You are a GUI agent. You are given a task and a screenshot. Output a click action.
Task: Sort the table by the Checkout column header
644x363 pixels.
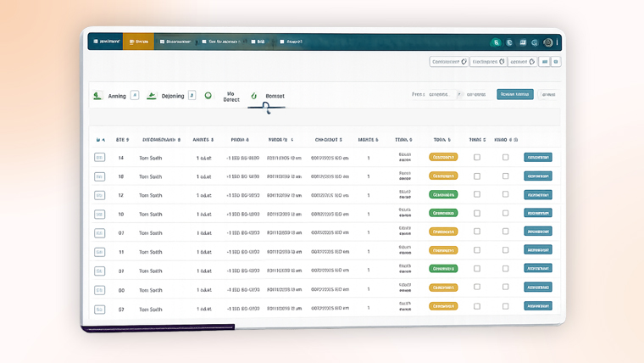[328, 140]
